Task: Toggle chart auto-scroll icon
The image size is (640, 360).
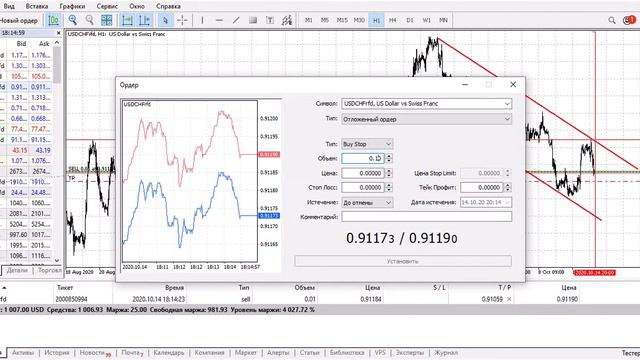Action: click(x=127, y=20)
